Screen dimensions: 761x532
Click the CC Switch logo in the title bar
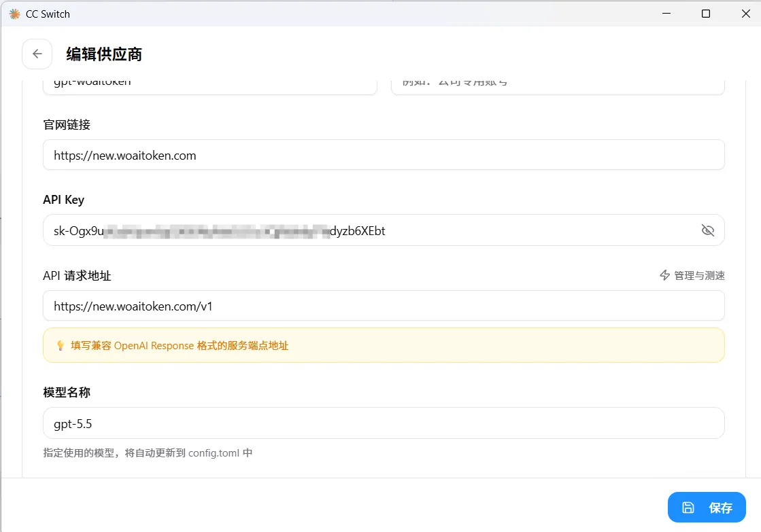coord(14,14)
